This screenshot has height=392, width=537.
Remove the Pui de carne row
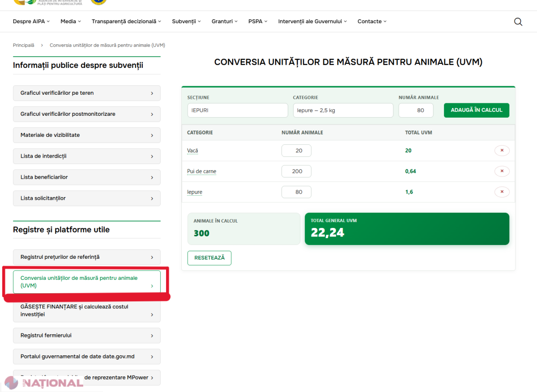coord(502,171)
